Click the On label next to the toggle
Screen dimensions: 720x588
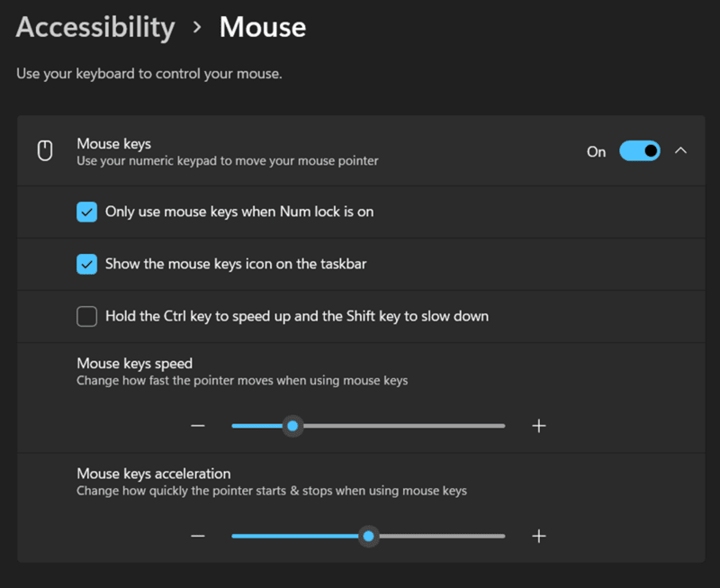(x=596, y=151)
